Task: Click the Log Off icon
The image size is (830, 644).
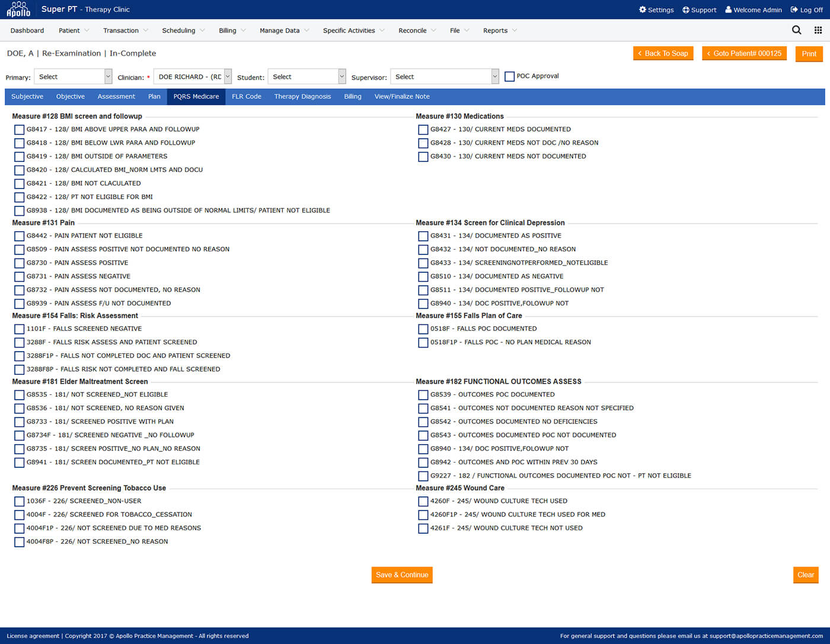Action: pos(793,9)
